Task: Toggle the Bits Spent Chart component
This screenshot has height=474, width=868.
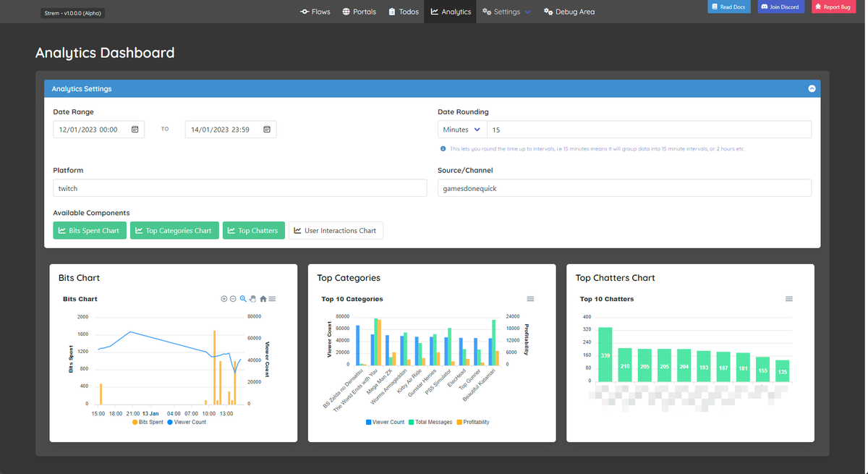Action: [x=89, y=230]
